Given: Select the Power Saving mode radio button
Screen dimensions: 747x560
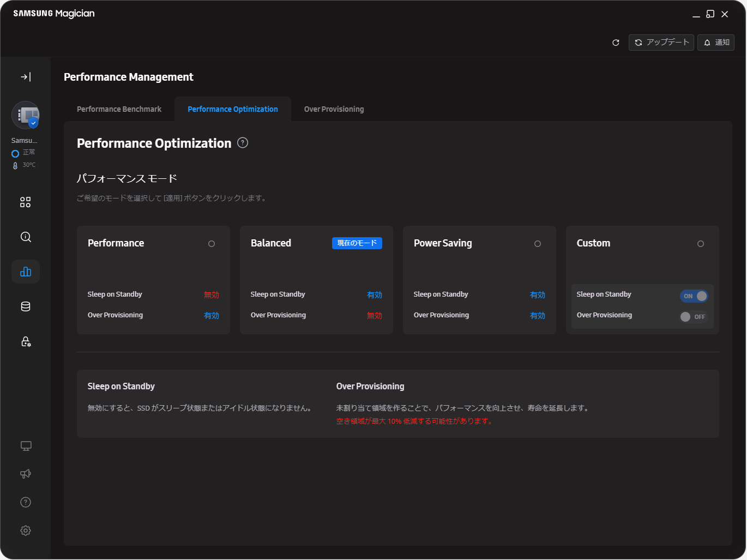Looking at the screenshot, I should tap(537, 244).
